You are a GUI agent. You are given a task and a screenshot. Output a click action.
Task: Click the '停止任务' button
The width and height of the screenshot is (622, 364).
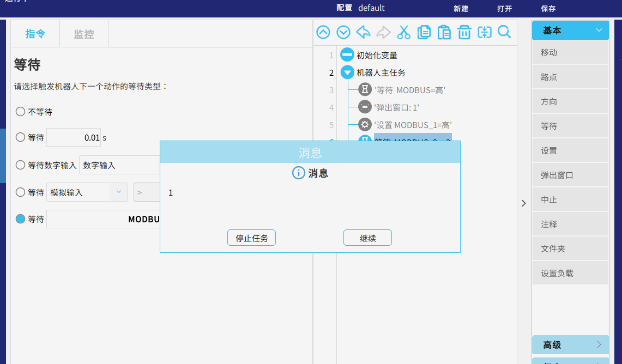pos(251,238)
